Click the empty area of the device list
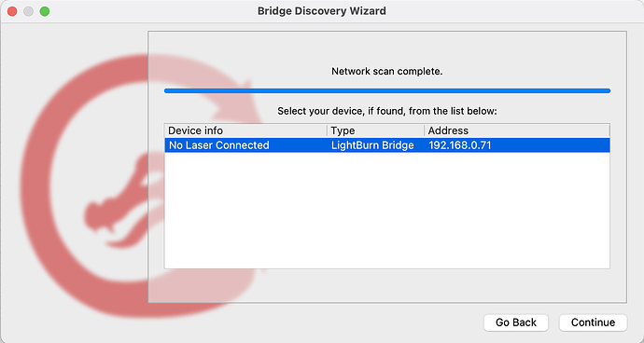Image resolution: width=644 pixels, height=343 pixels. point(387,210)
